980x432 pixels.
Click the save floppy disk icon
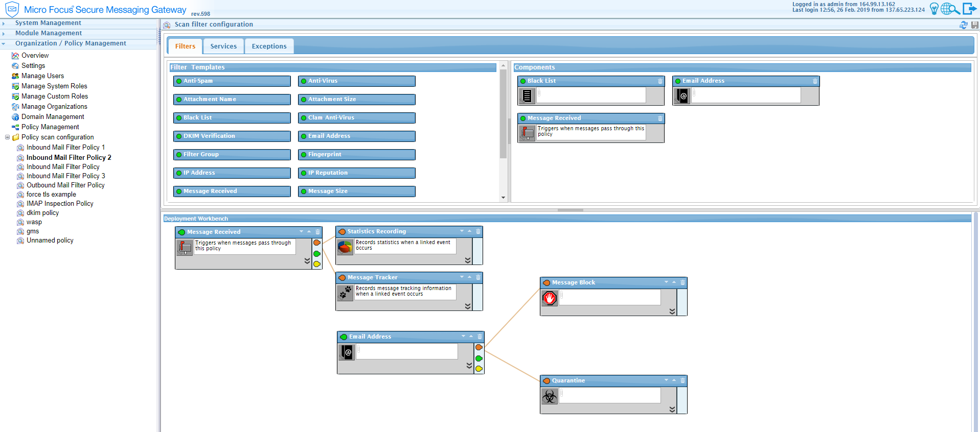click(x=975, y=25)
